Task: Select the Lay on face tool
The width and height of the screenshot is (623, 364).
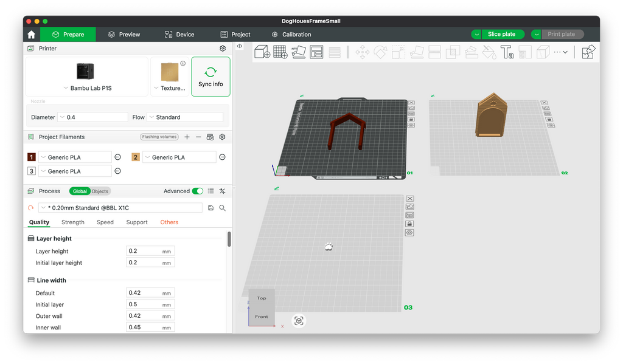Action: coord(416,52)
